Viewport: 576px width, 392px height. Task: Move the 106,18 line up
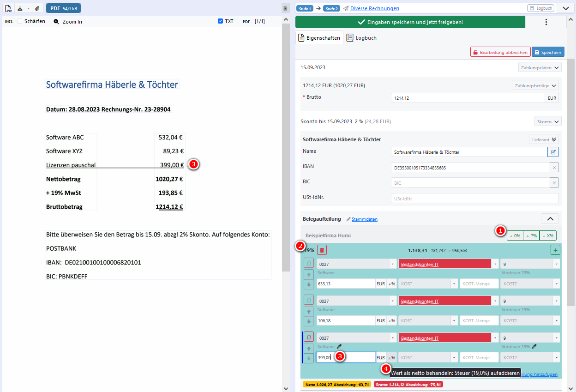coord(309,311)
